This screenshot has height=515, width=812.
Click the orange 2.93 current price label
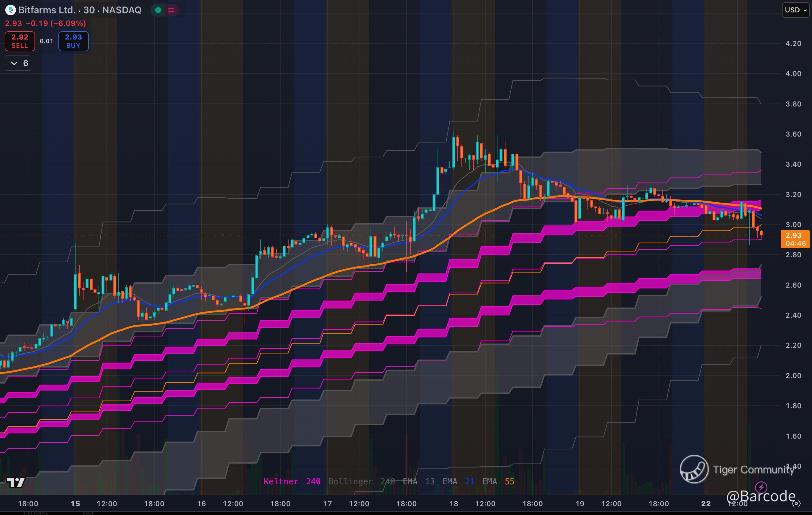[795, 239]
